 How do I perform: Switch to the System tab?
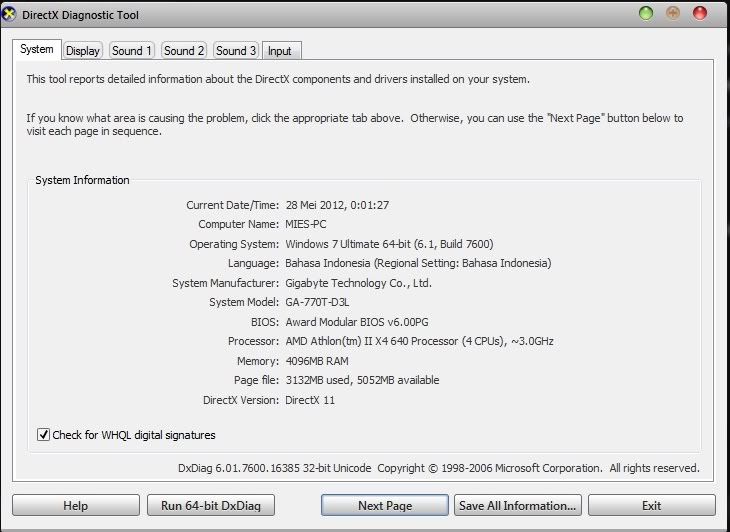[37, 49]
